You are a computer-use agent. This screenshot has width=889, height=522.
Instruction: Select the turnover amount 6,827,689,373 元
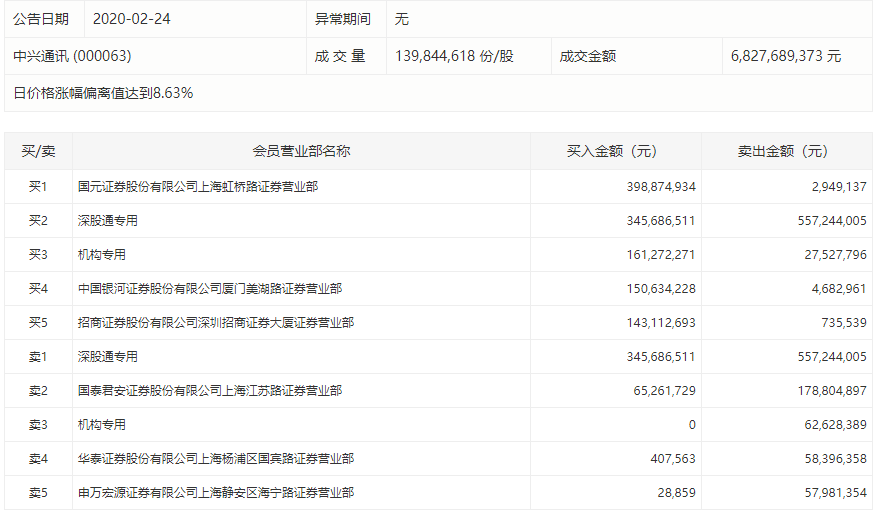[x=786, y=56]
